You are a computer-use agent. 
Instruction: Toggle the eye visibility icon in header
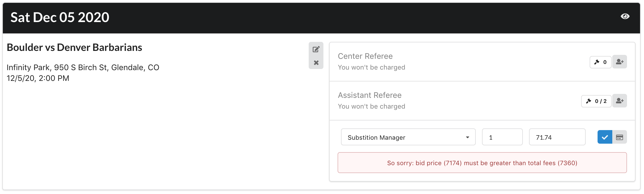click(x=625, y=16)
